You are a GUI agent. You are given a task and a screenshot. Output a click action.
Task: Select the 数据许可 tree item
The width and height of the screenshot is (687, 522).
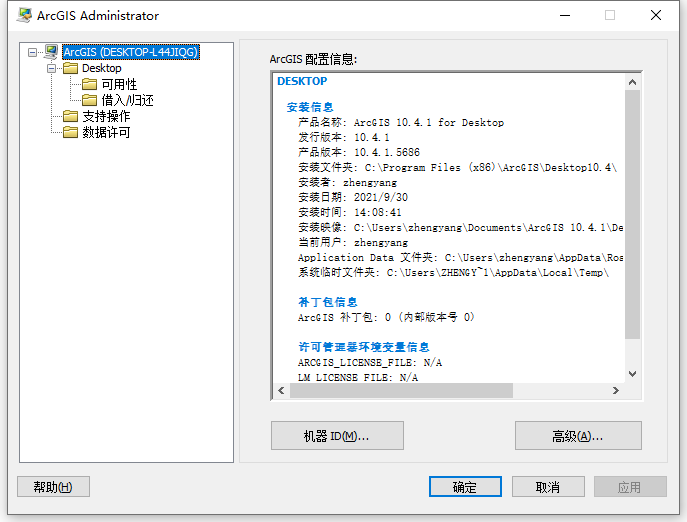(106, 132)
